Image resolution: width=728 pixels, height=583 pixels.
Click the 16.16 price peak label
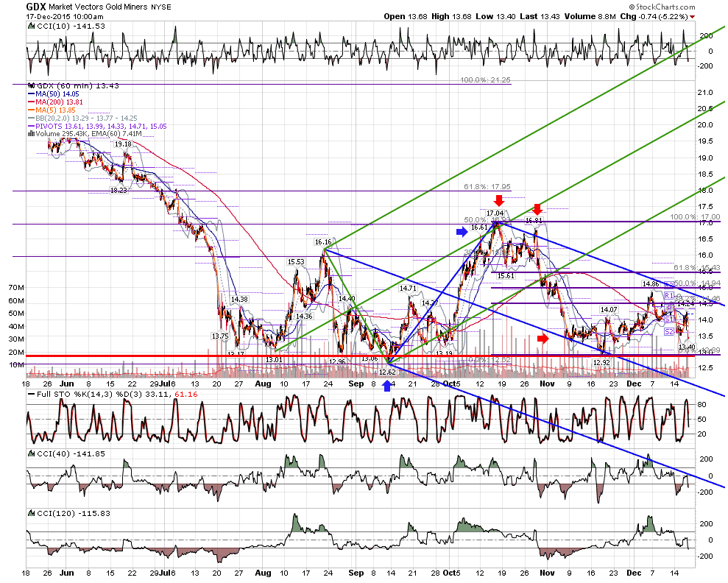(323, 242)
